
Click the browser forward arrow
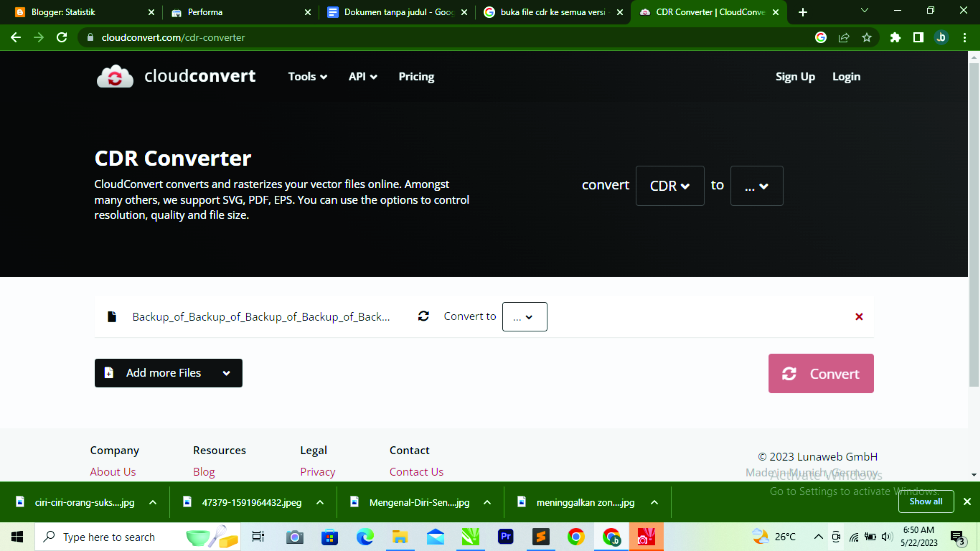pos(39,37)
